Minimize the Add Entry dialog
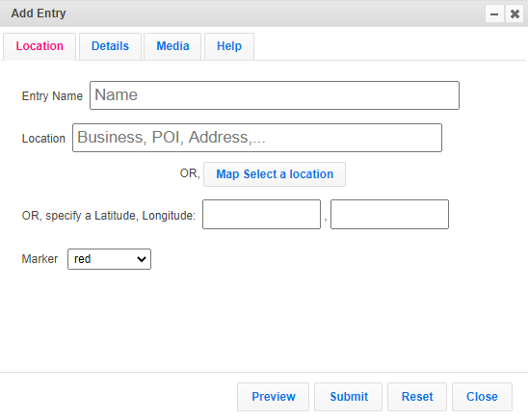528x420 pixels. [x=494, y=13]
